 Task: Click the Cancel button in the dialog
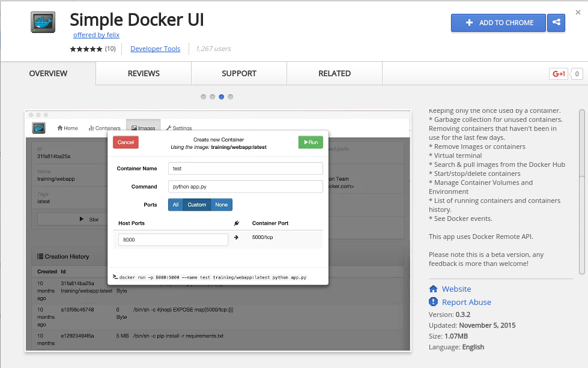click(x=126, y=142)
